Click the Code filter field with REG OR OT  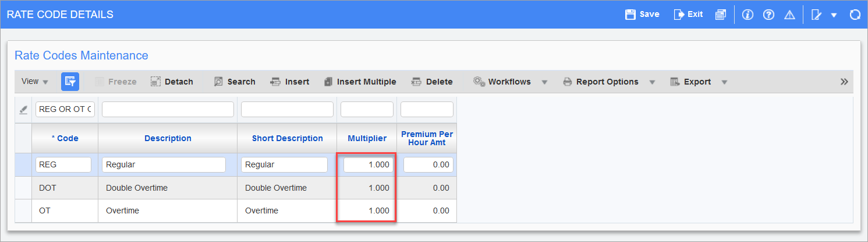[x=65, y=110]
